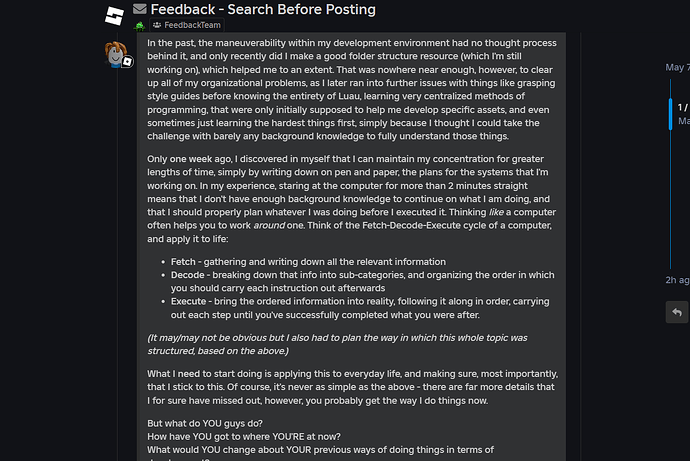Jump to the May 7 timeline start date
Image resolution: width=690 pixels, height=461 pixels.
point(677,68)
